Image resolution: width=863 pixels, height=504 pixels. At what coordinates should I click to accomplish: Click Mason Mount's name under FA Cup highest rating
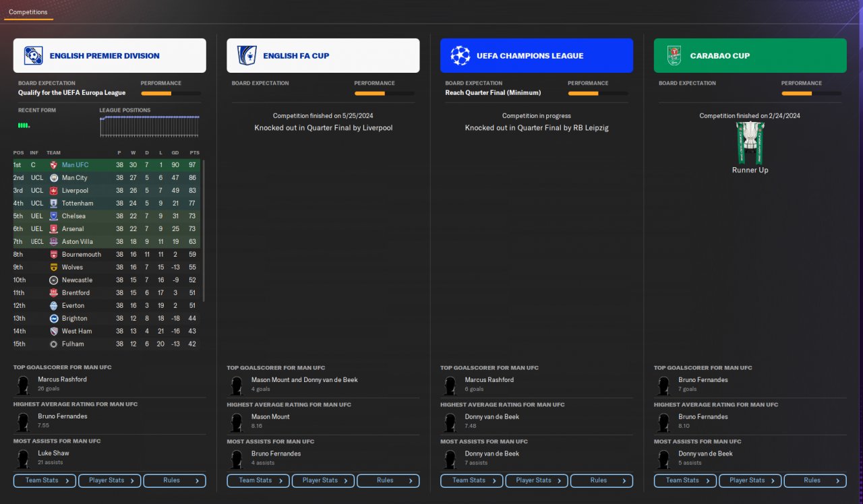coord(270,417)
